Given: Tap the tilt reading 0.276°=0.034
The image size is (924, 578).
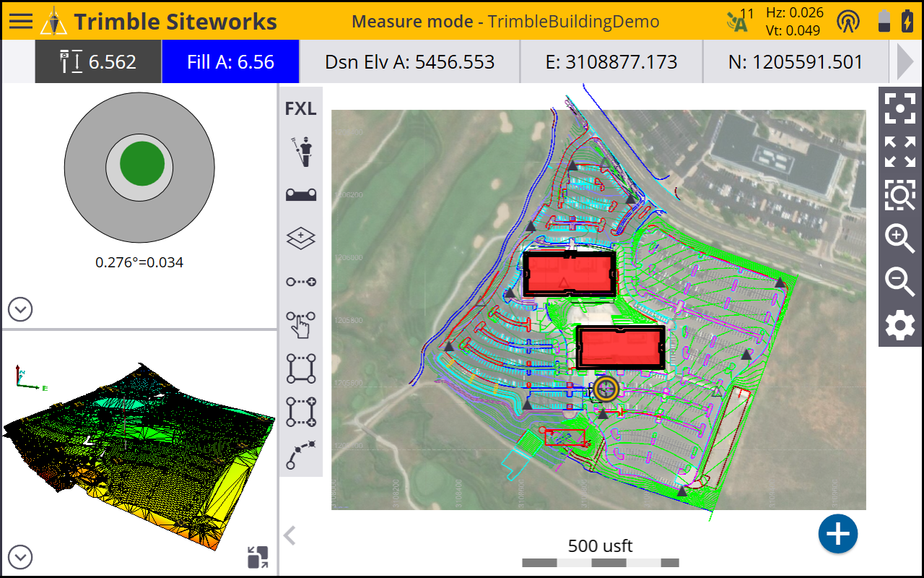Looking at the screenshot, I should tap(139, 262).
